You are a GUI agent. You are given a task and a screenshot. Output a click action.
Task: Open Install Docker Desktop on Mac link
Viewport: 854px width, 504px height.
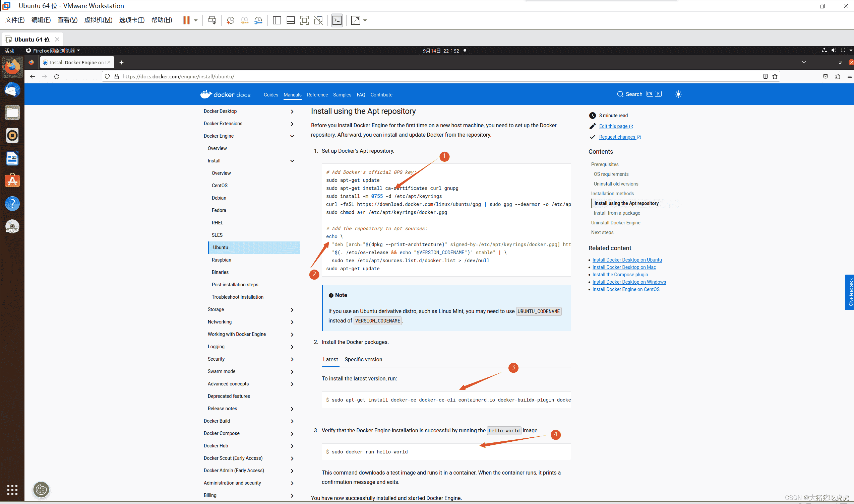(624, 267)
